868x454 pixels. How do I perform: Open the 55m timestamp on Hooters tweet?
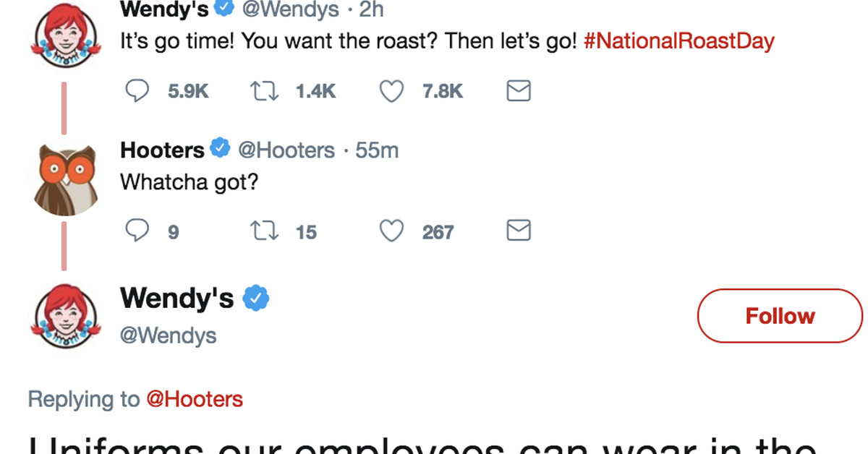tap(376, 150)
